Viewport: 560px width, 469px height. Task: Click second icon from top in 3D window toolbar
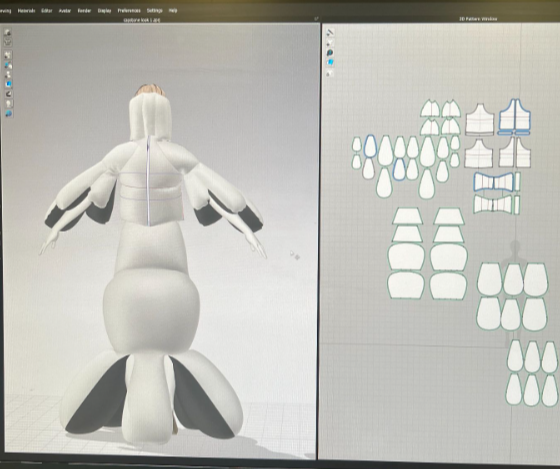(x=8, y=42)
